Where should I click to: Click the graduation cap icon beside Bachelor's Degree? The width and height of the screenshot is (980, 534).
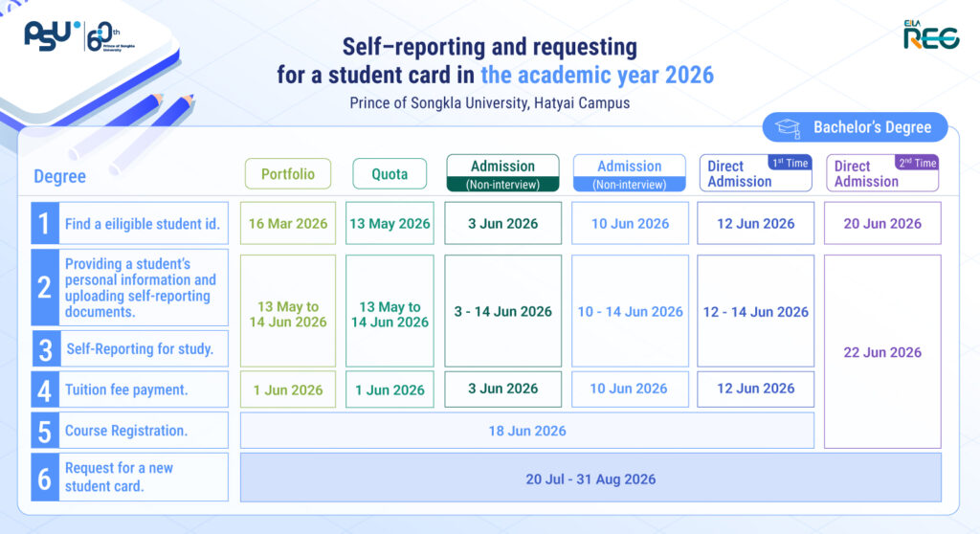coord(788,128)
